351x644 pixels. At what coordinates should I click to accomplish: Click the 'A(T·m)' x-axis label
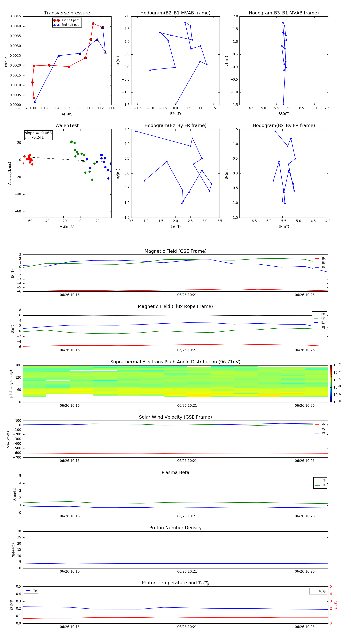(x=67, y=114)
